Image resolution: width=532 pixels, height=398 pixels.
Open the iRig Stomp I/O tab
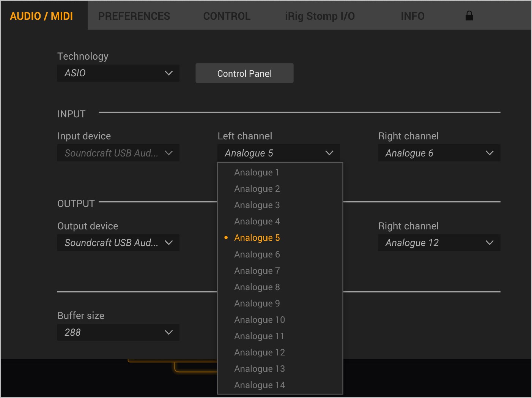click(x=320, y=16)
